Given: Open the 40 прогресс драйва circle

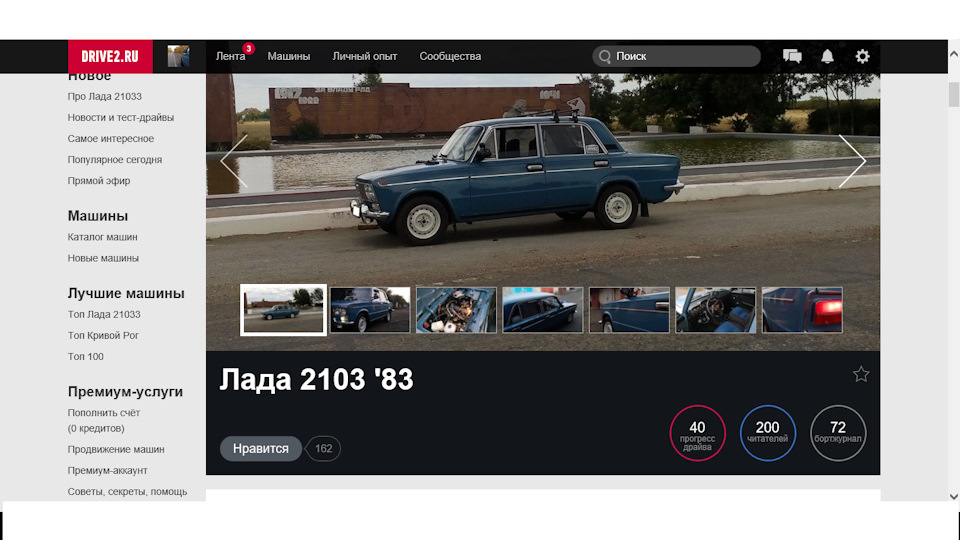Looking at the screenshot, I should pyautogui.click(x=697, y=433).
